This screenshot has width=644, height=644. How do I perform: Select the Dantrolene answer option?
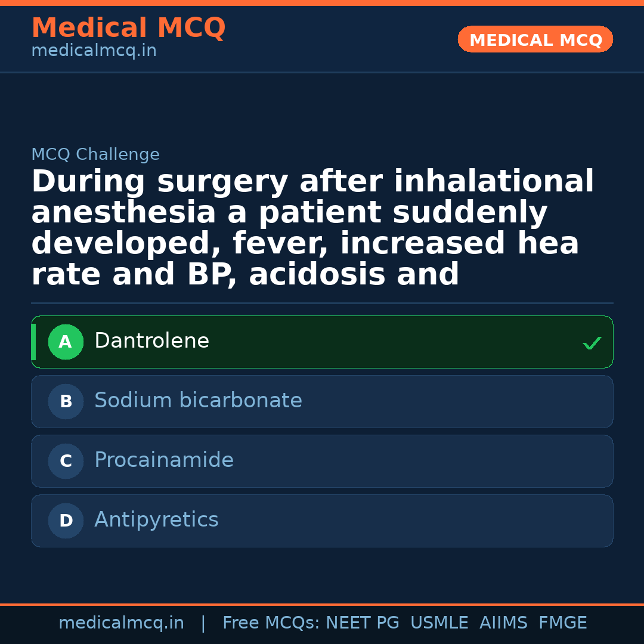[322, 342]
